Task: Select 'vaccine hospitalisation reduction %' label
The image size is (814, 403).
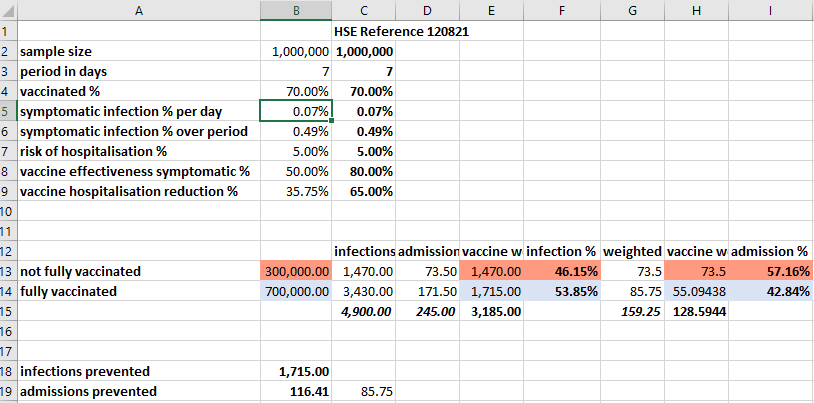Action: click(x=139, y=191)
